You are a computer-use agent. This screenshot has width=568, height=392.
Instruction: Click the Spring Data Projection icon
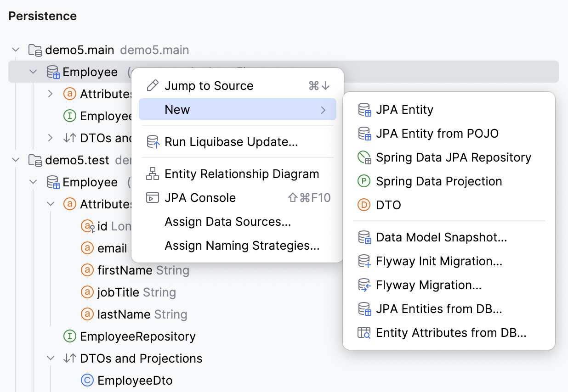tap(364, 182)
